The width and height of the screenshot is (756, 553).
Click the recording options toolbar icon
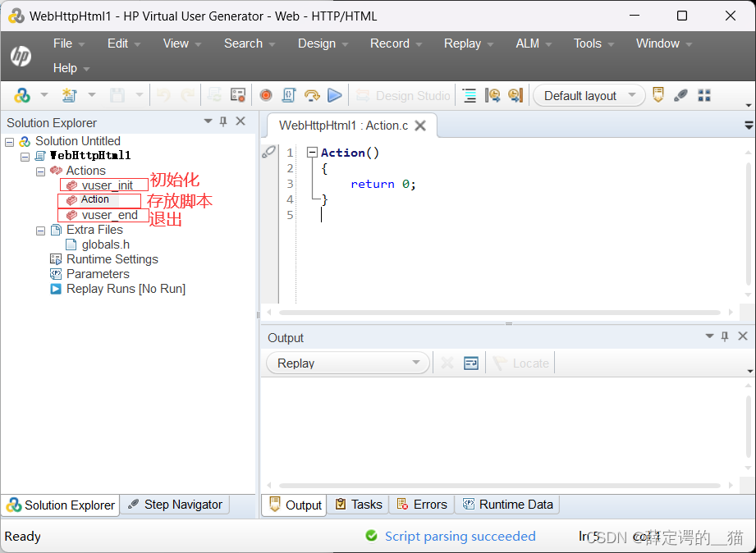[238, 95]
